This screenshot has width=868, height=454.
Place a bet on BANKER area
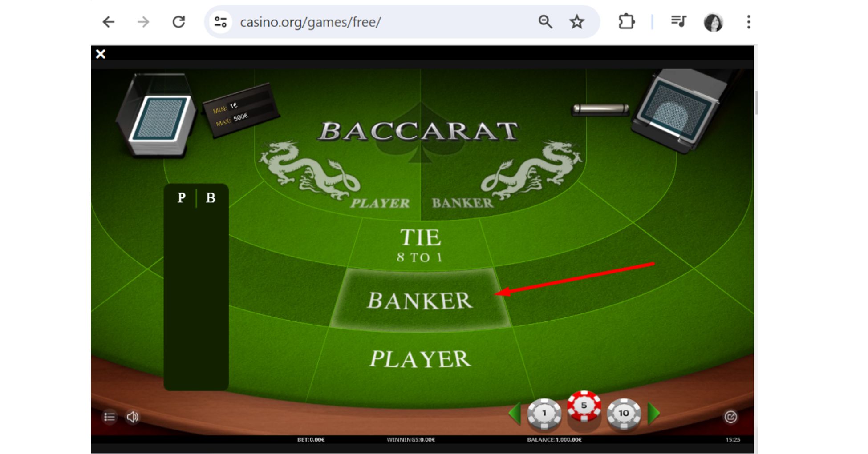pyautogui.click(x=420, y=299)
